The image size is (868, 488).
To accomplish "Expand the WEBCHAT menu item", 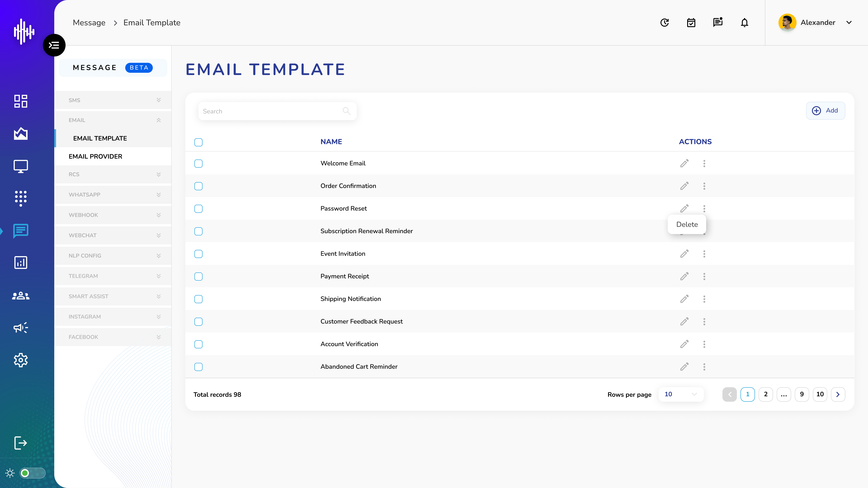I will (x=113, y=235).
